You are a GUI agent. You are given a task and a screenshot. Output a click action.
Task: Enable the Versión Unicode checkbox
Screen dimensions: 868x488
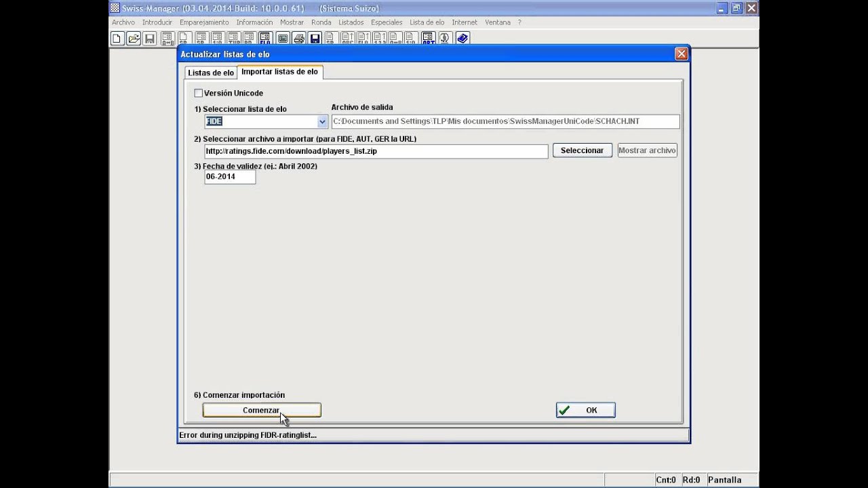(199, 93)
